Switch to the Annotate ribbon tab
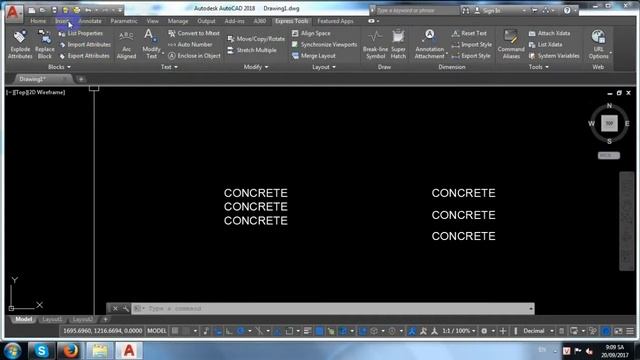Image resolution: width=640 pixels, height=360 pixels. click(90, 21)
